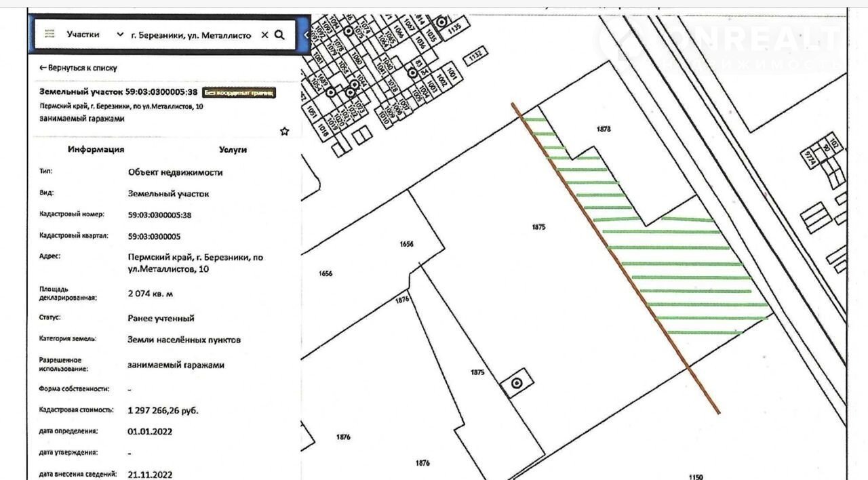
Task: Switch to the Услуги tab
Action: coord(233,149)
